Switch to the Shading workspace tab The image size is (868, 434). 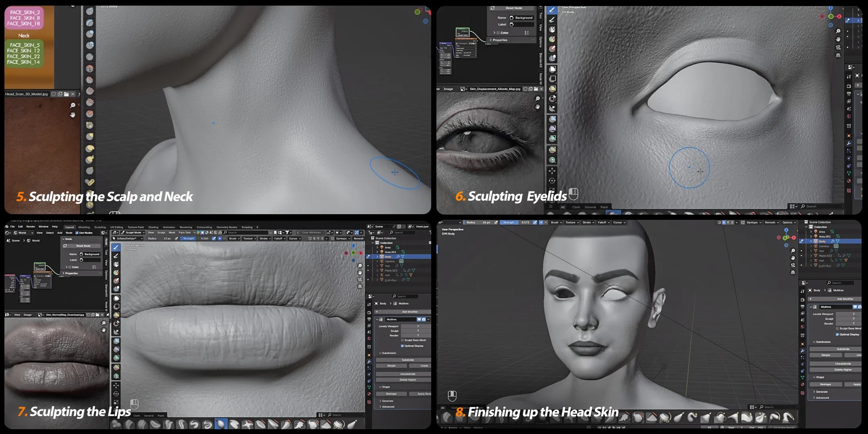pos(153,227)
